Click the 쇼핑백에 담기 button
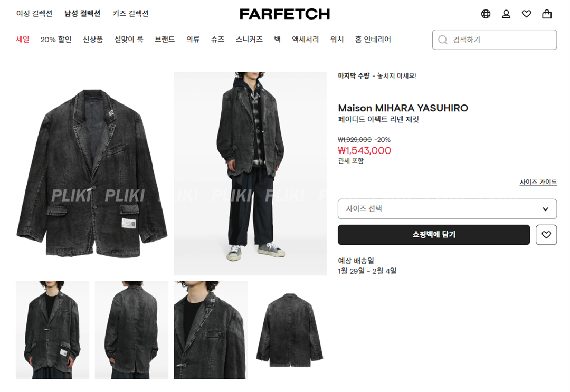 coord(434,235)
